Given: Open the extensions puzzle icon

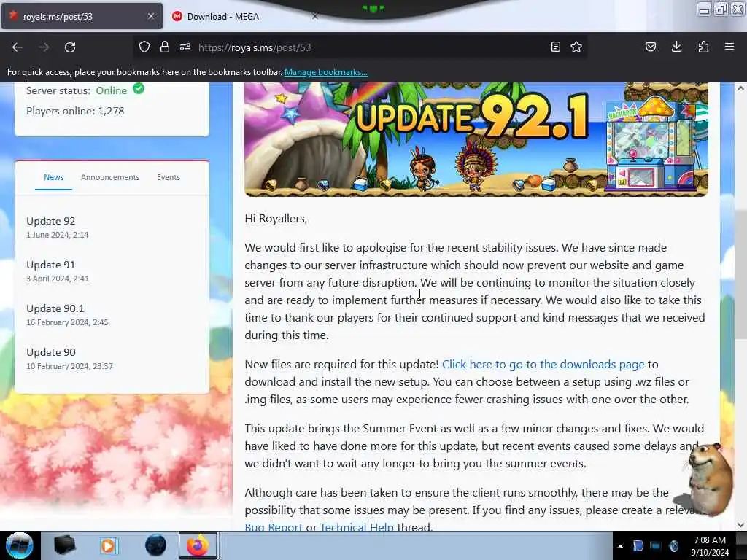Looking at the screenshot, I should (x=703, y=47).
